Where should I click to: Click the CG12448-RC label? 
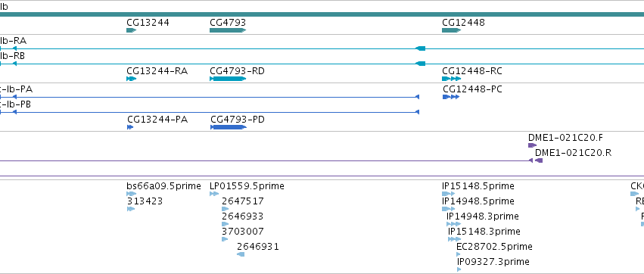coord(472,71)
